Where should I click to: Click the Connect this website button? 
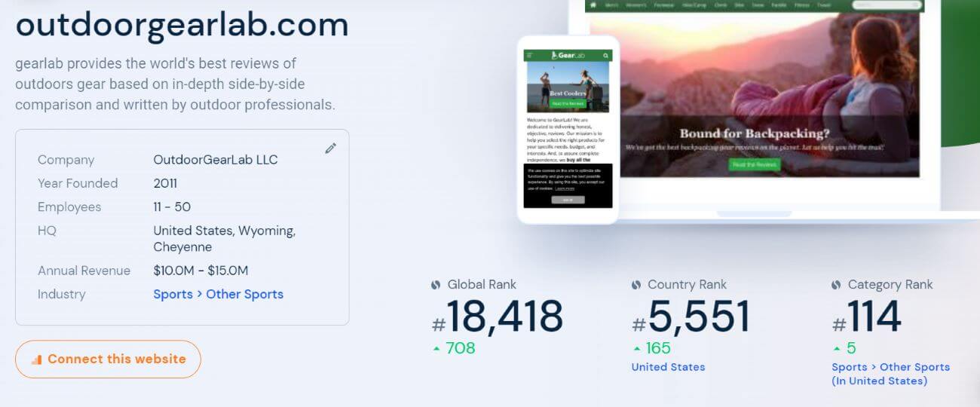(x=108, y=359)
